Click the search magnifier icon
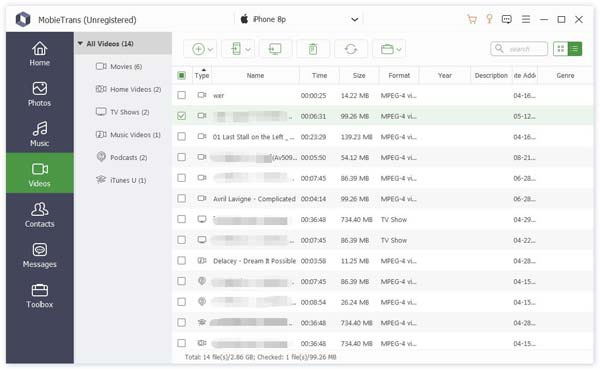The width and height of the screenshot is (600, 370). [x=499, y=49]
